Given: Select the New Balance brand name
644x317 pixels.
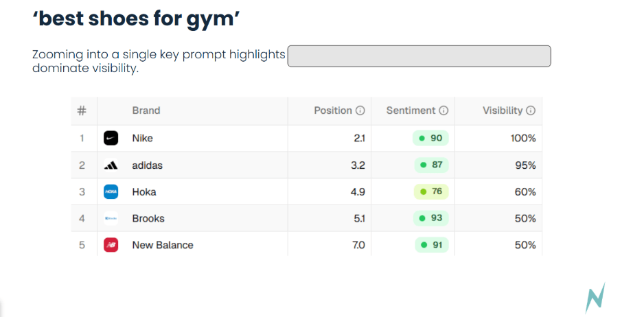Looking at the screenshot, I should pos(163,245).
